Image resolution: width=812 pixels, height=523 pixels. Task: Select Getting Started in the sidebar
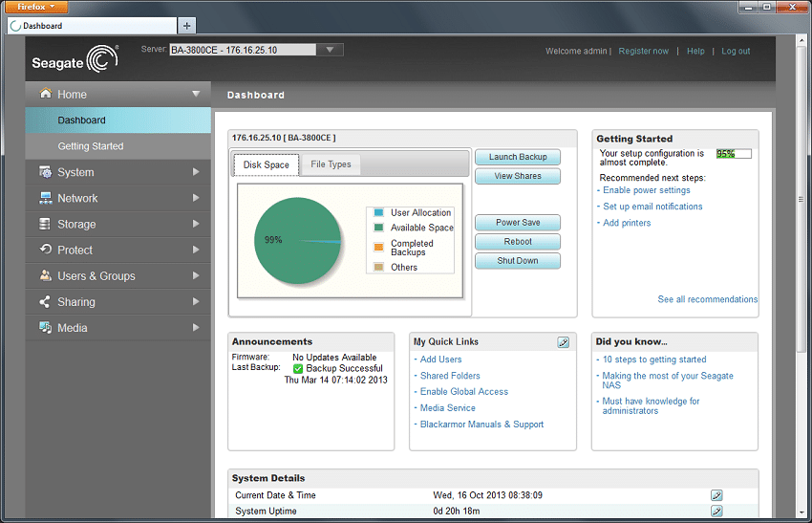tap(118, 146)
